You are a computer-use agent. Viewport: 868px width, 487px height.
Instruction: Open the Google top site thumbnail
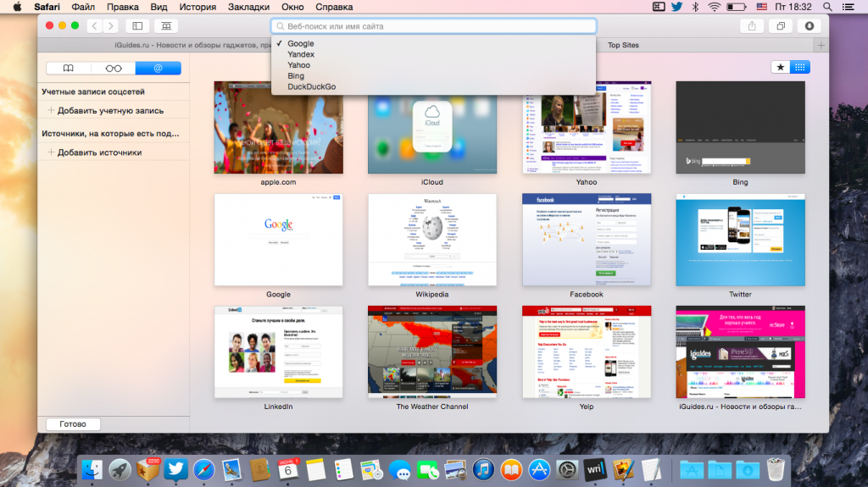(278, 240)
